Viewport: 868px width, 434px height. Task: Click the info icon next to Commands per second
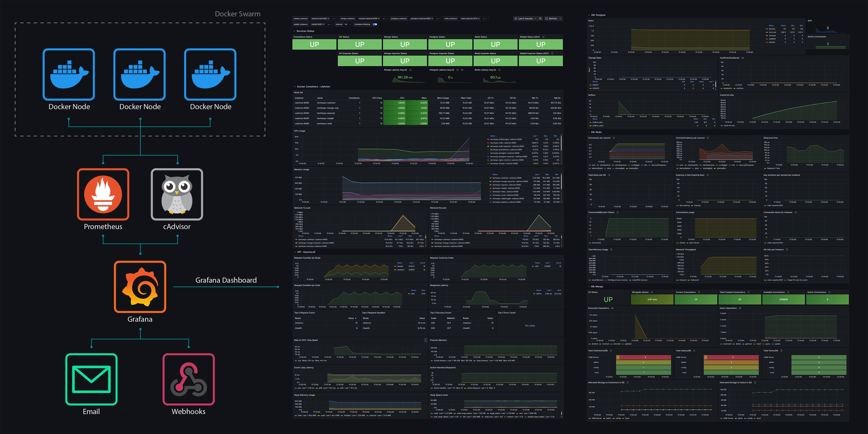614,138
